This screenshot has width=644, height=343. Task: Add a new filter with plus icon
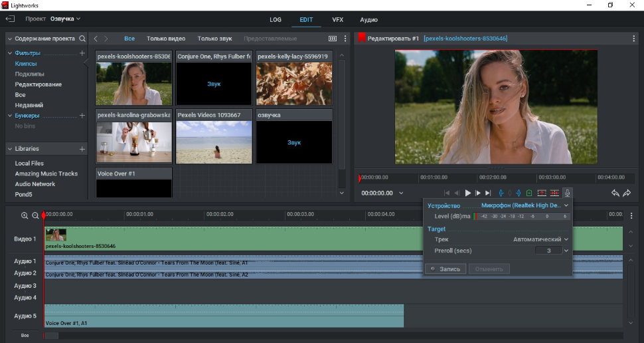[82, 53]
